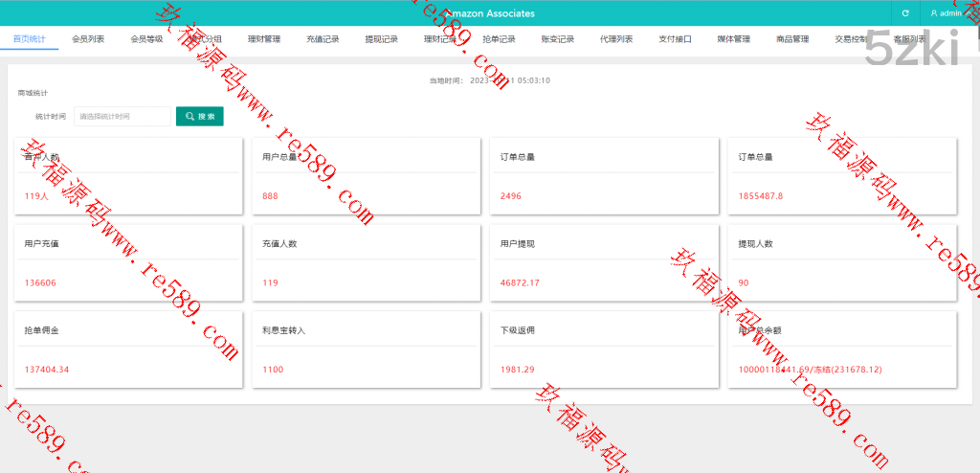Open the 充值记录 tab

click(323, 39)
